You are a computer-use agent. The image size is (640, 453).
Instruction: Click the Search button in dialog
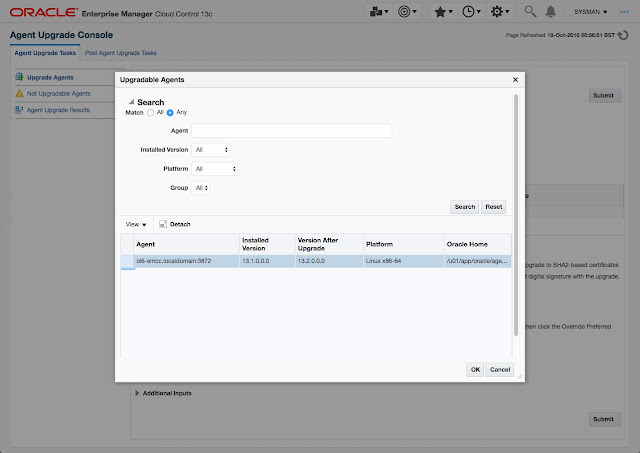[464, 207]
